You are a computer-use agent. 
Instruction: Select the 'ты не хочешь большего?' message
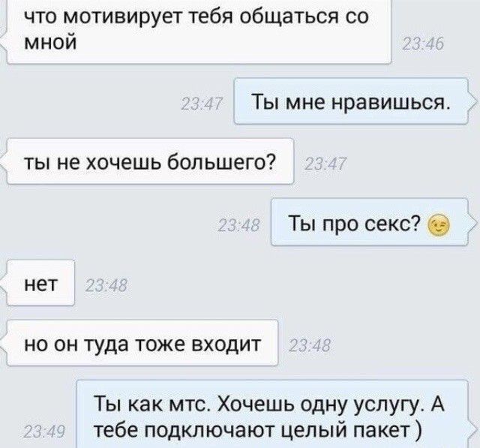(x=150, y=161)
